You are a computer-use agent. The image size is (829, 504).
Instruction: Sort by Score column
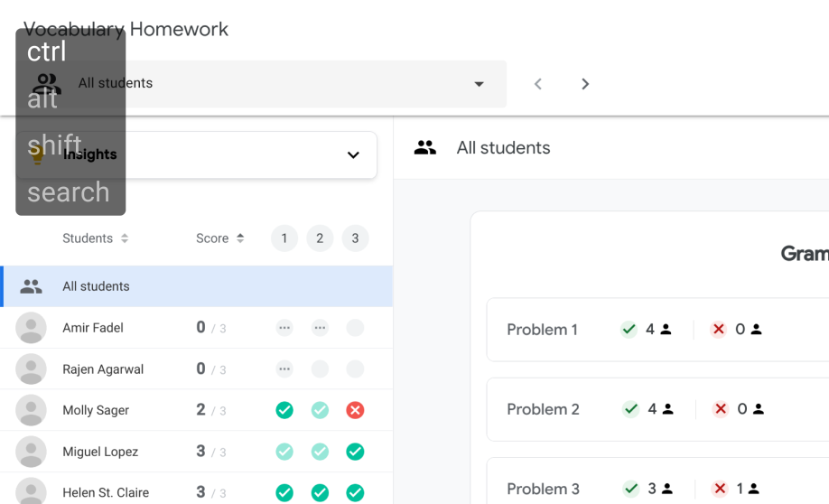pos(220,238)
